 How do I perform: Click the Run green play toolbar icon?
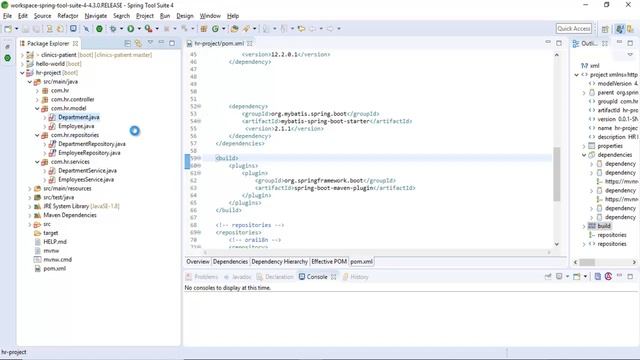(x=131, y=29)
